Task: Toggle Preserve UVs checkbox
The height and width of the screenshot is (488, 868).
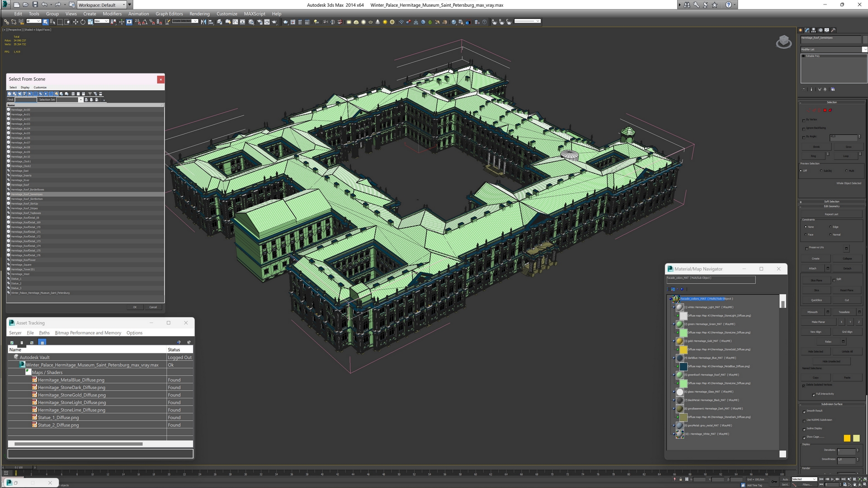Action: pos(807,248)
